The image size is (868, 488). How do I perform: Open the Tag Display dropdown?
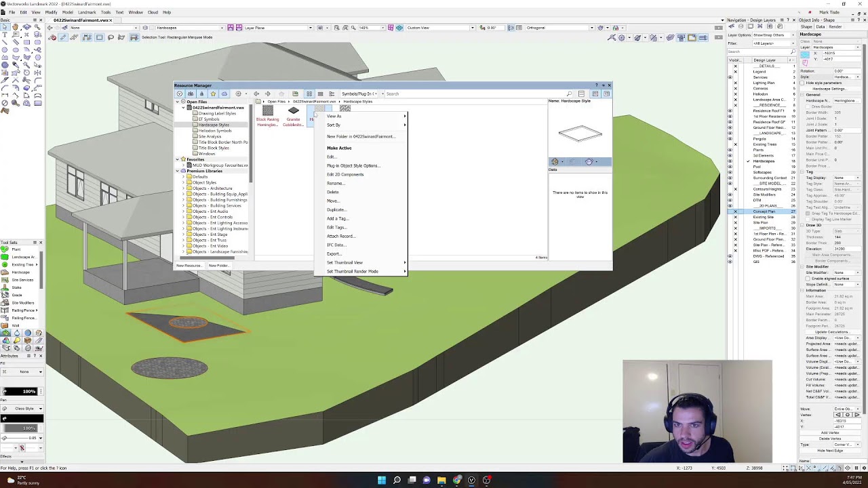[847, 178]
